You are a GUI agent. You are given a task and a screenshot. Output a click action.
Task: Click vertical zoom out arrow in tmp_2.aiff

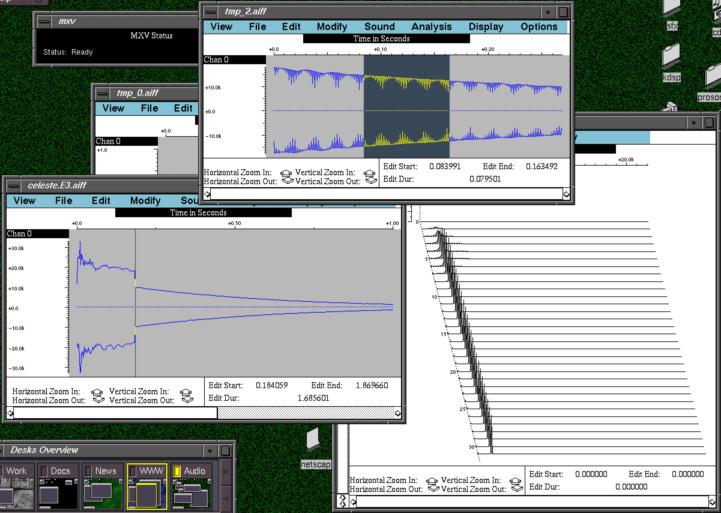click(371, 182)
